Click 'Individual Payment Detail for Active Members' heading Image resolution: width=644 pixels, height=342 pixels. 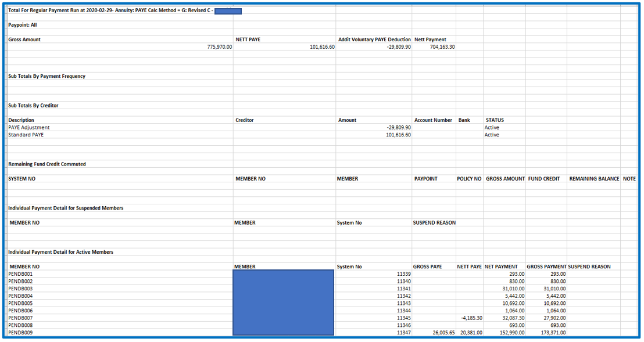coord(61,252)
